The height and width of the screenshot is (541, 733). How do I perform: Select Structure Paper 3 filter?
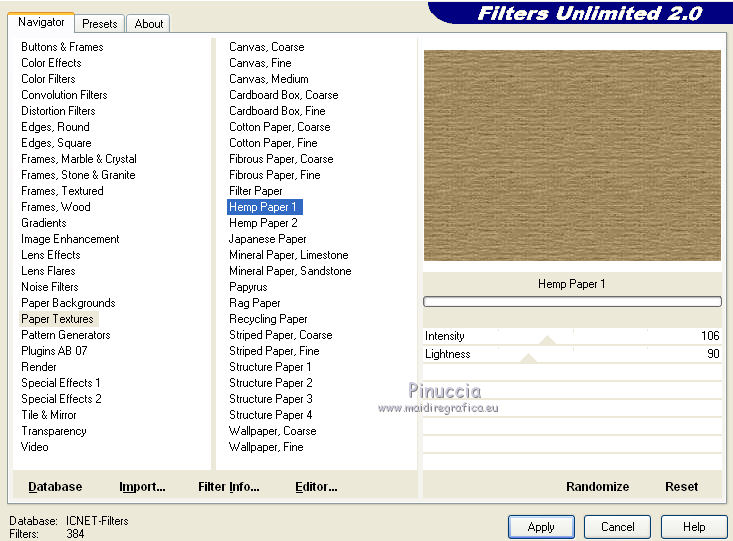[x=271, y=399]
